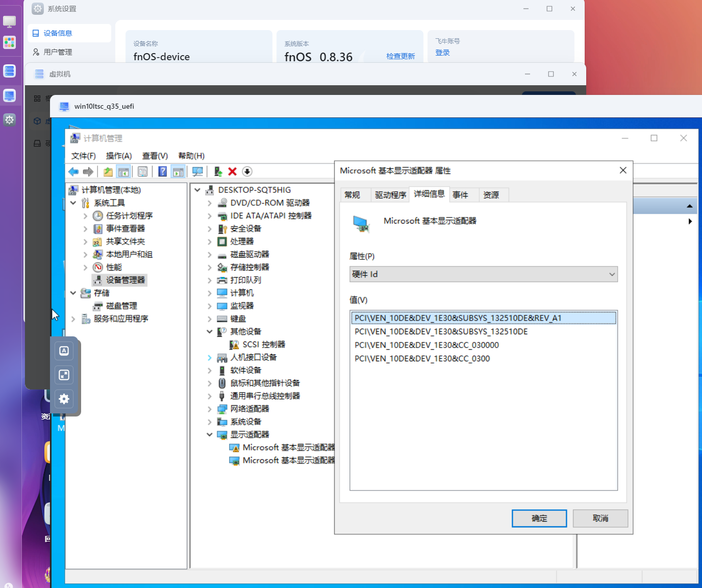Click the black down-arrow disable device icon
This screenshot has width=702, height=588.
(x=247, y=171)
